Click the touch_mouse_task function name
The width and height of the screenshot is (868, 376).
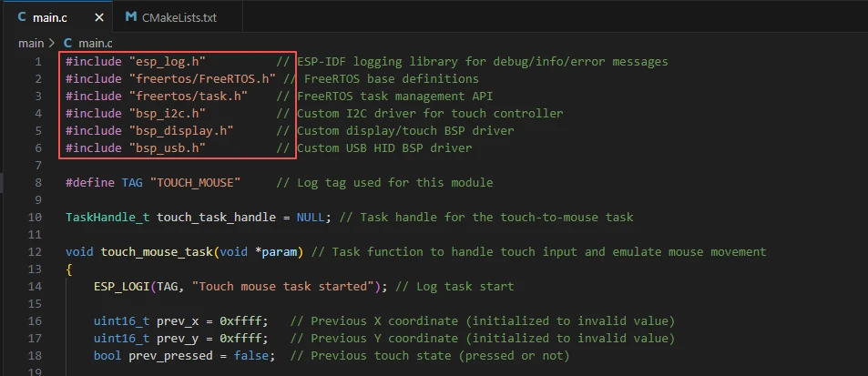(x=156, y=251)
